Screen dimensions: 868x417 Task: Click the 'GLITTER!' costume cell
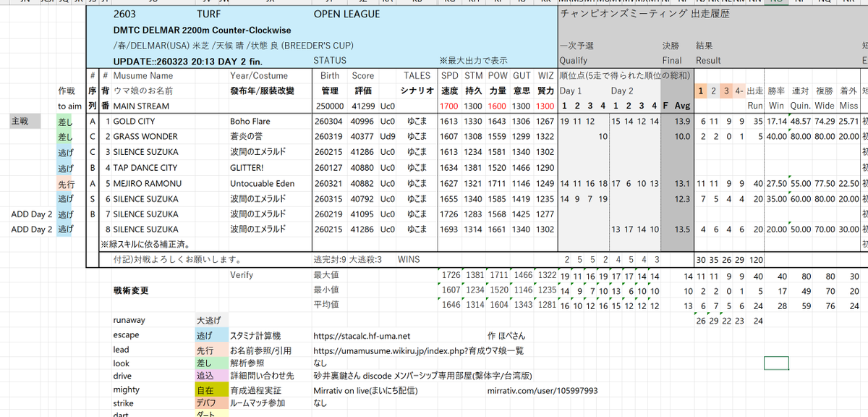tap(246, 168)
